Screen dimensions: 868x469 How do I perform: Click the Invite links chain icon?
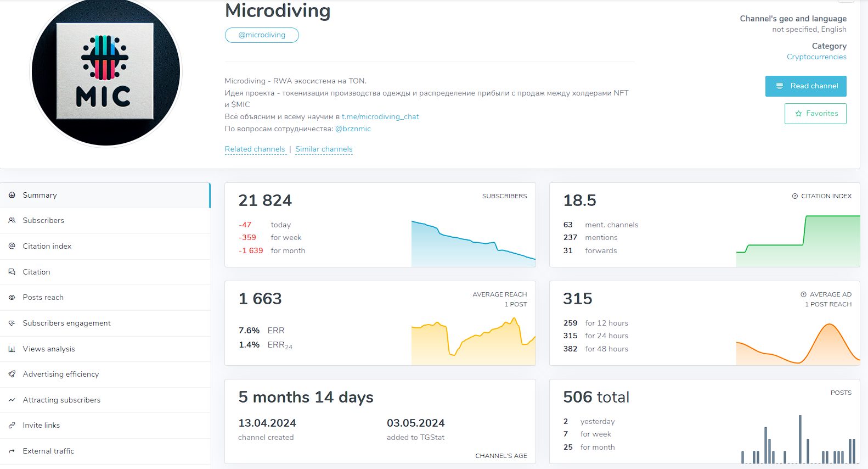pyautogui.click(x=12, y=425)
